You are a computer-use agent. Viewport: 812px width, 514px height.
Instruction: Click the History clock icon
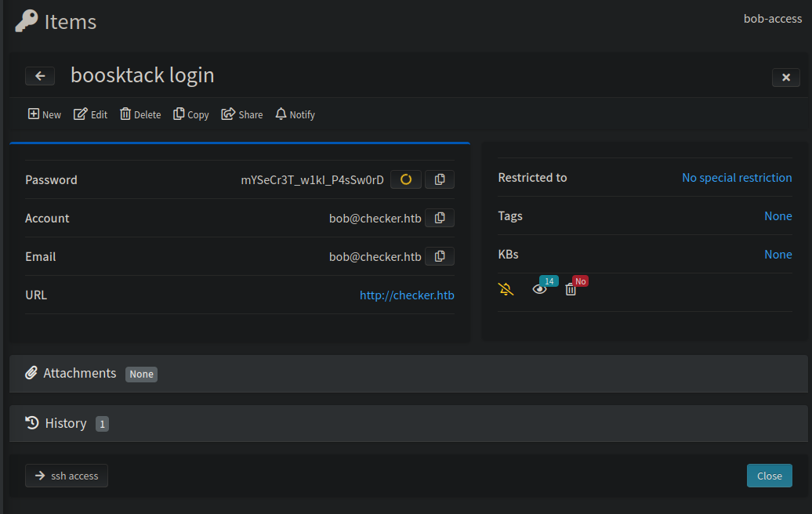[x=32, y=423]
